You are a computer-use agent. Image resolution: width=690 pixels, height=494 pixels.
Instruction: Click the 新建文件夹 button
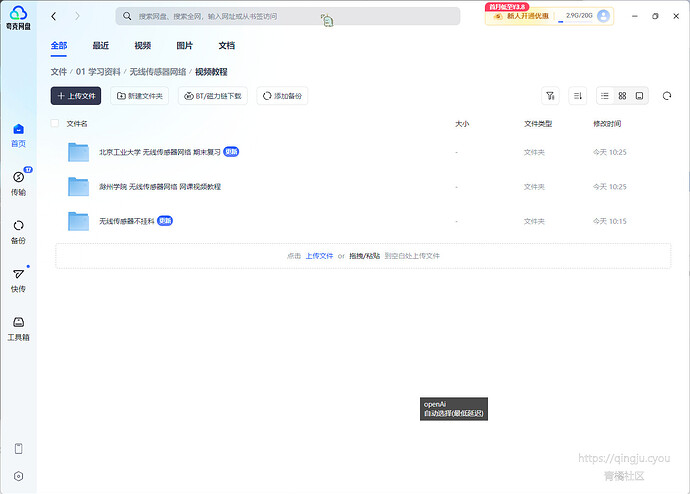pos(140,96)
